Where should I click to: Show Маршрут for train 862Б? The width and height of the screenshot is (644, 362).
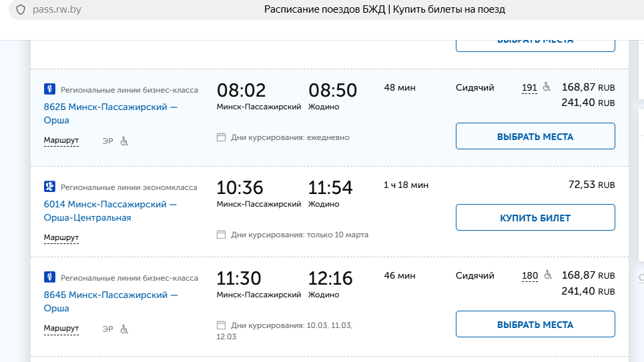tap(61, 141)
